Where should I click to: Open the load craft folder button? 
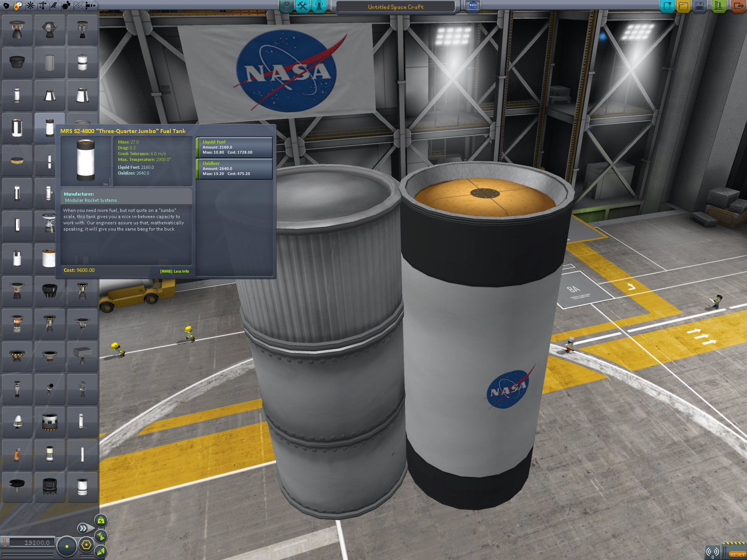click(683, 6)
